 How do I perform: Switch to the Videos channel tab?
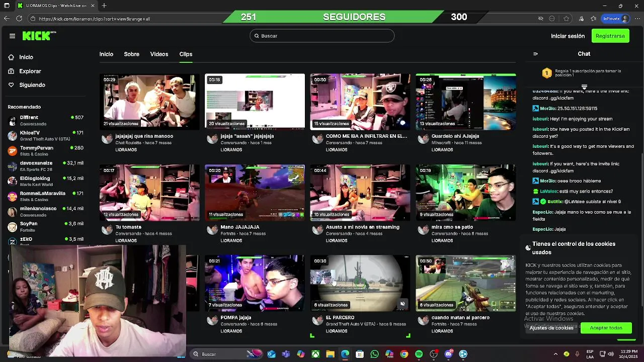159,54
